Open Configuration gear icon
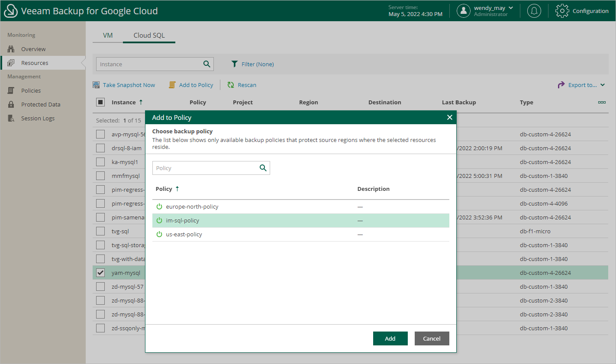The height and width of the screenshot is (364, 616). coord(562,11)
